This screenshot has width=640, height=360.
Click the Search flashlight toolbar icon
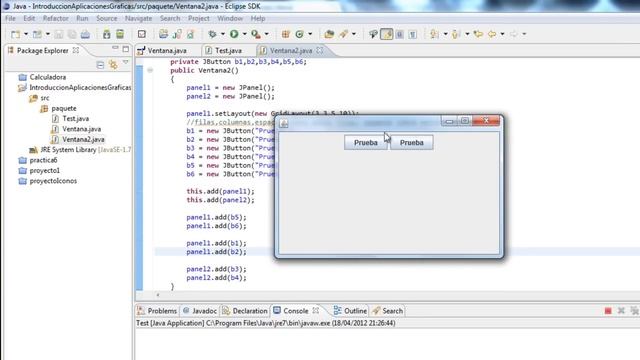point(344,34)
